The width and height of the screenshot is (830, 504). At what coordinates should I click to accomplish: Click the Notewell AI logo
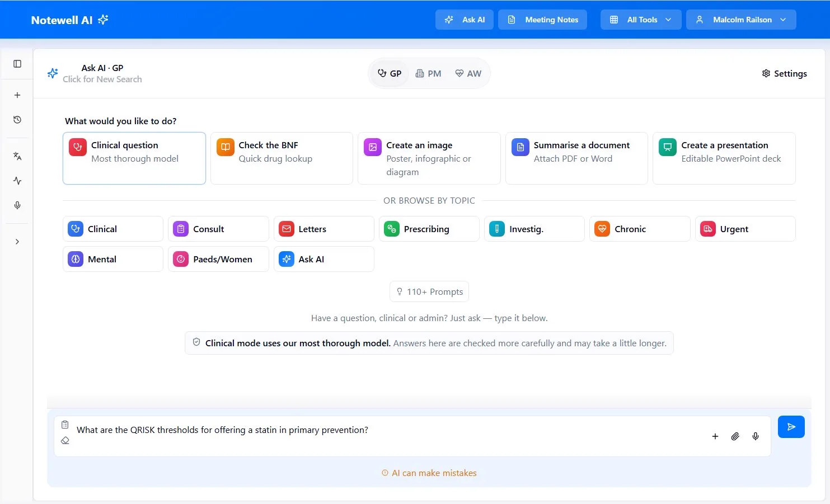69,20
